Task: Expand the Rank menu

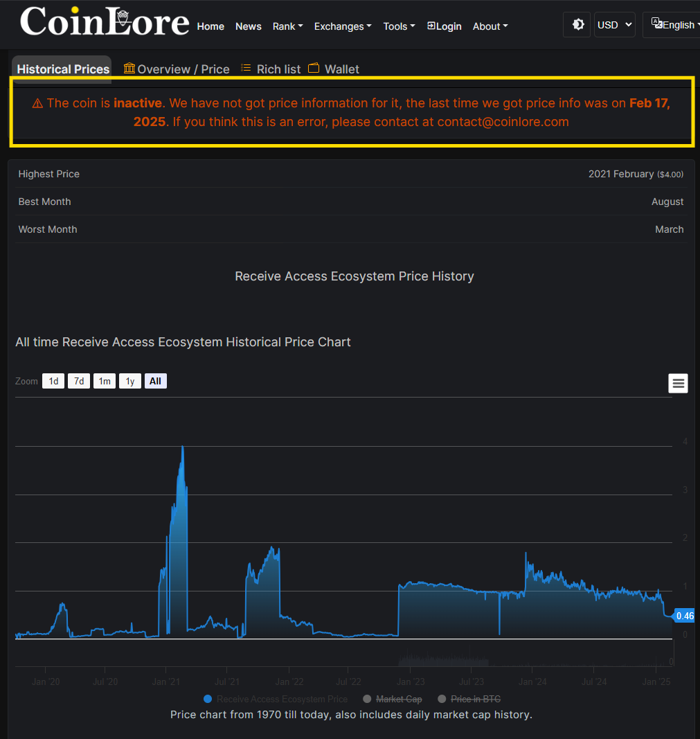Action: pos(287,26)
